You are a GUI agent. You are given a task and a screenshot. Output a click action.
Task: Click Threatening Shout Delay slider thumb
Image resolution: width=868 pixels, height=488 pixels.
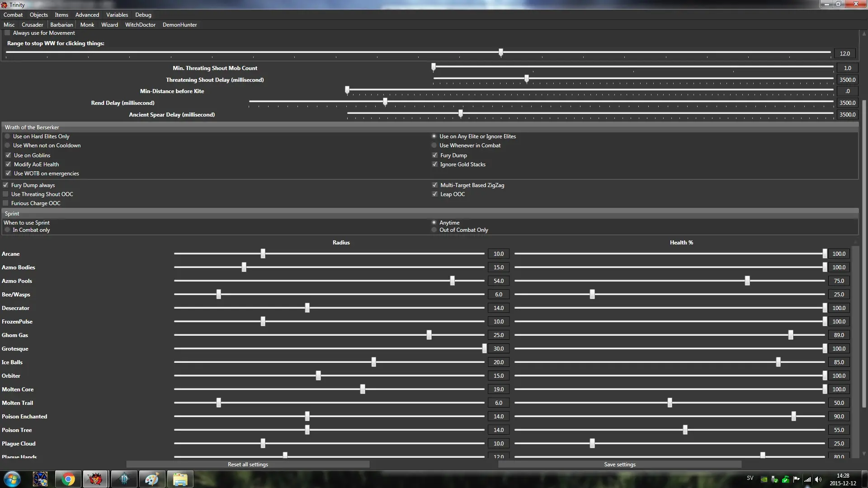point(527,79)
